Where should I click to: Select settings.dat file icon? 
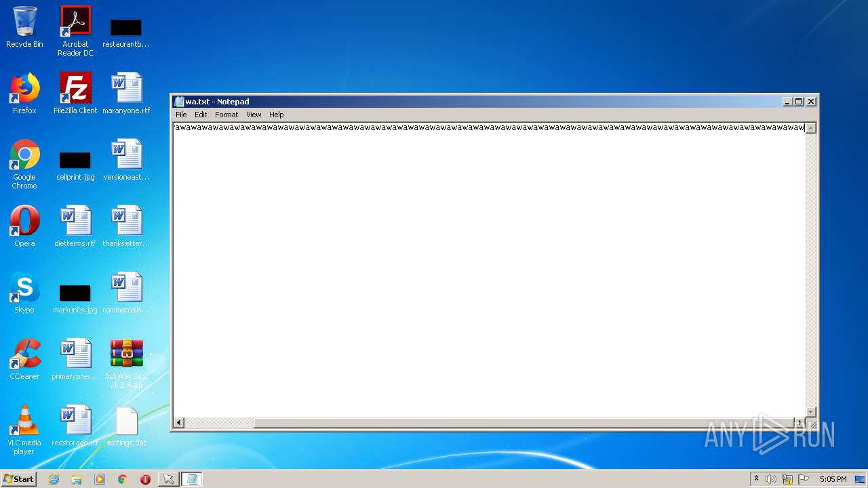pyautogui.click(x=126, y=426)
